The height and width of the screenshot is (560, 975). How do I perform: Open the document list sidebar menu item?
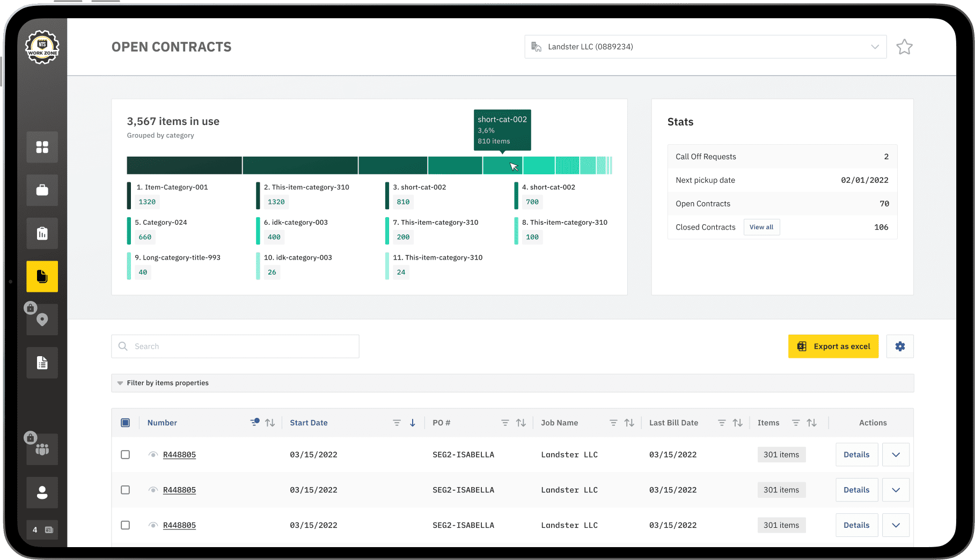pos(42,363)
